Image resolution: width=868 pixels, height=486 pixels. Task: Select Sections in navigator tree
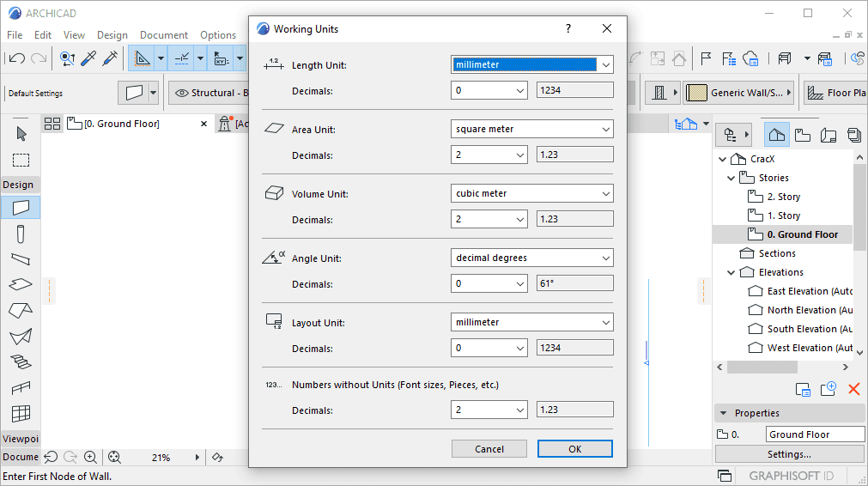[777, 253]
